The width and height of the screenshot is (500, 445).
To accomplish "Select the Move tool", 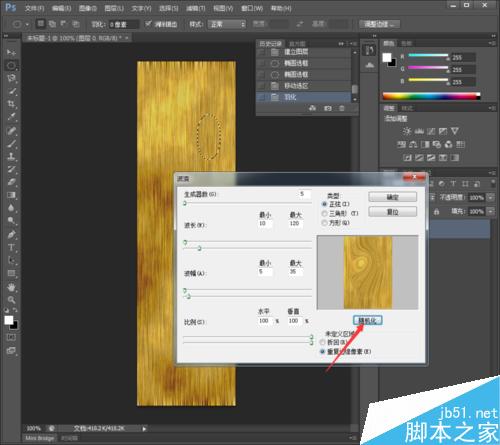I will coord(11,52).
